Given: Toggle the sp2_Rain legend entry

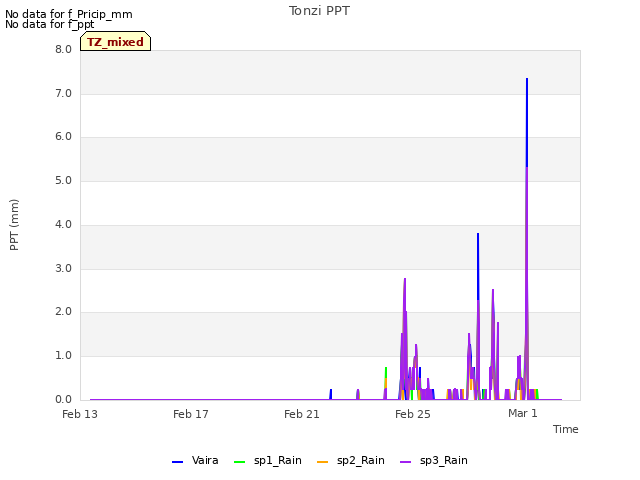Looking at the screenshot, I should pos(351,461).
